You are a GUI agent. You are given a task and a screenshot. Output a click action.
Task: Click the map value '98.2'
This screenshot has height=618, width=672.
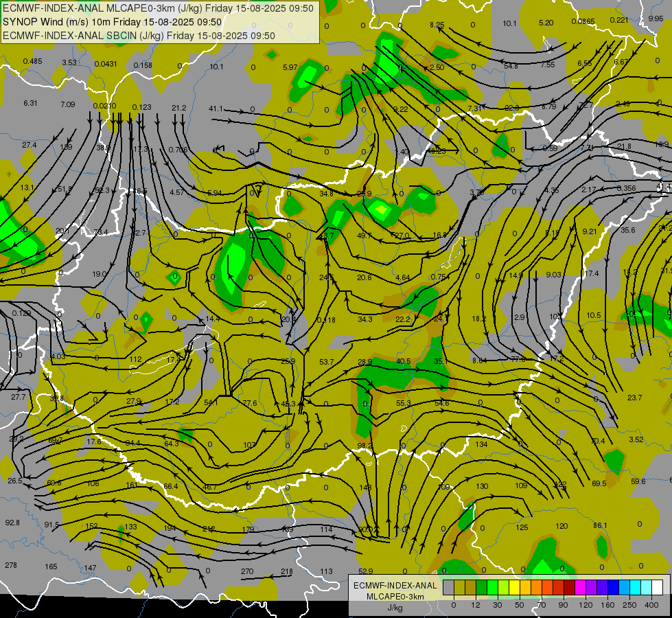click(364, 446)
